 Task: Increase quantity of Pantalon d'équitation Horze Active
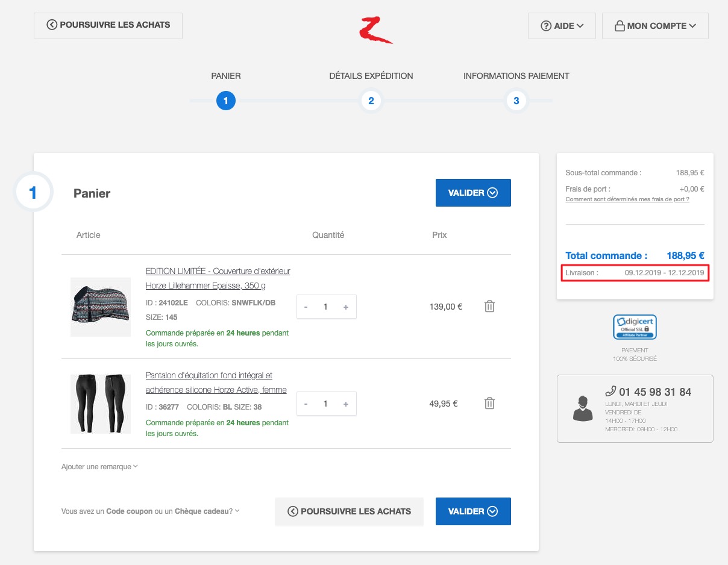tap(346, 404)
